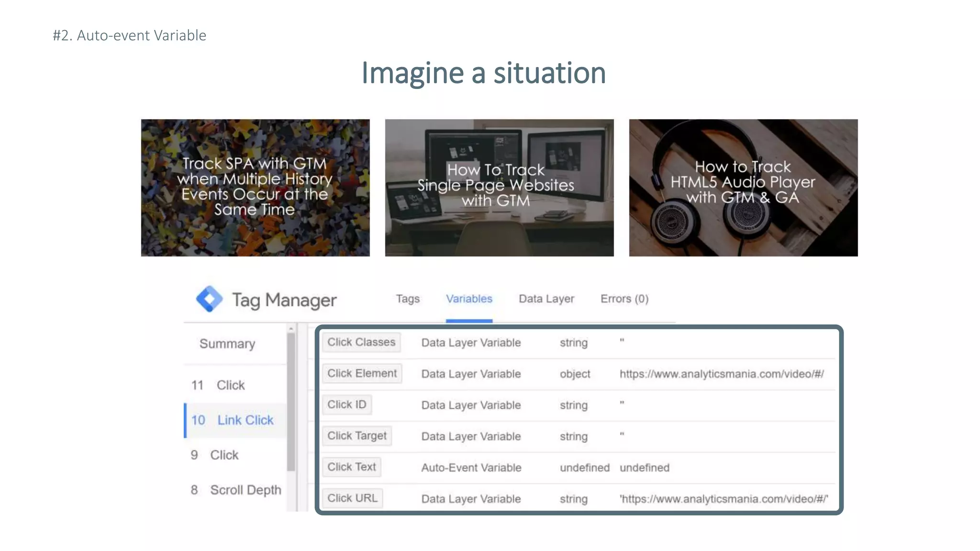
Task: Click 'Auto-Event Variable' type in Click Text row
Action: 471,468
